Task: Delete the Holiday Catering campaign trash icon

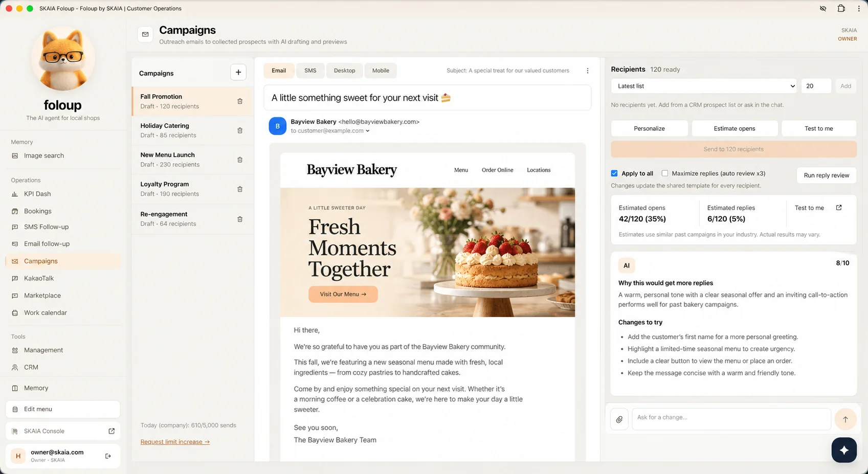Action: 240,130
